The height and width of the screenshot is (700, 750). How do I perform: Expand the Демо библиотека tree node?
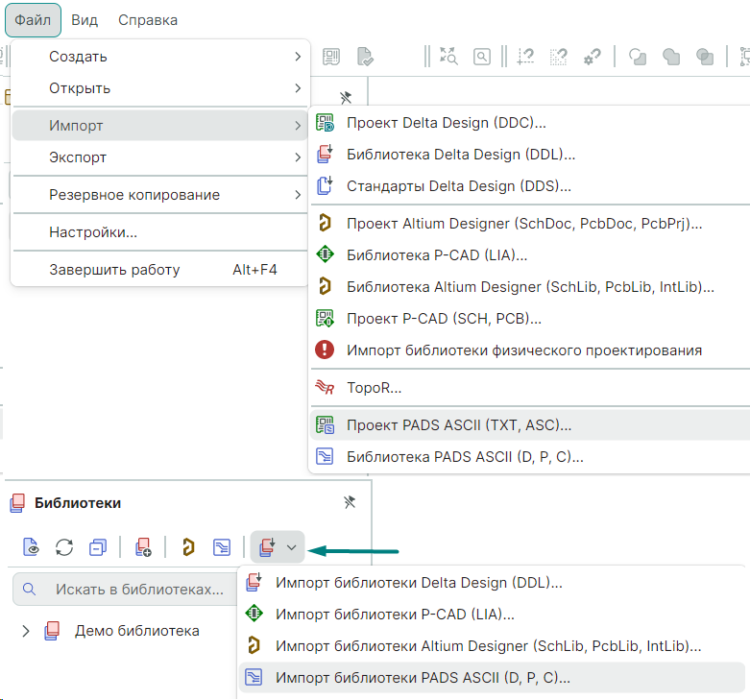pyautogui.click(x=26, y=631)
